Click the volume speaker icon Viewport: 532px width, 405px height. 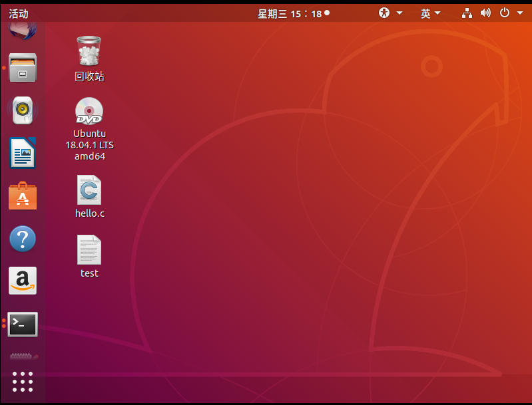[x=485, y=13]
